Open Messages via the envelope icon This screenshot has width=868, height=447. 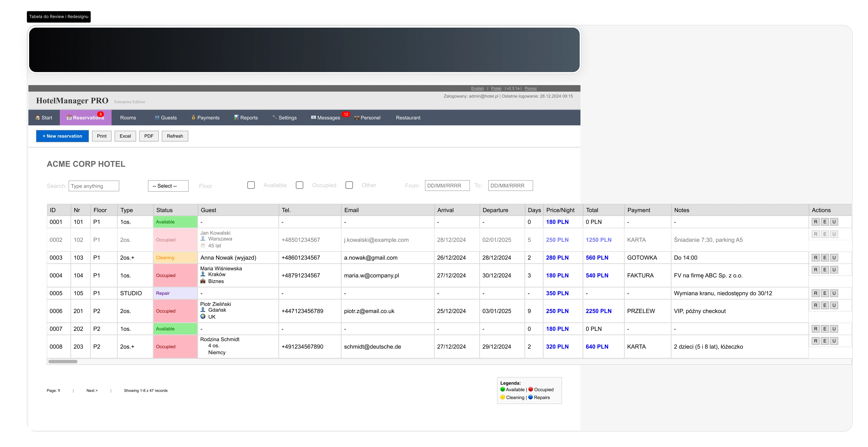tap(313, 118)
